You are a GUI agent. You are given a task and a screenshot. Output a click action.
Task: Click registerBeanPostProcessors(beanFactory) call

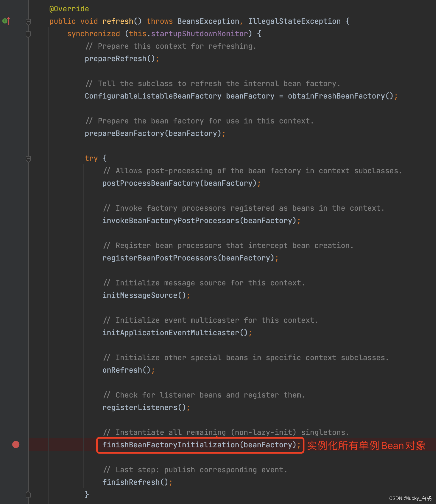tap(188, 258)
